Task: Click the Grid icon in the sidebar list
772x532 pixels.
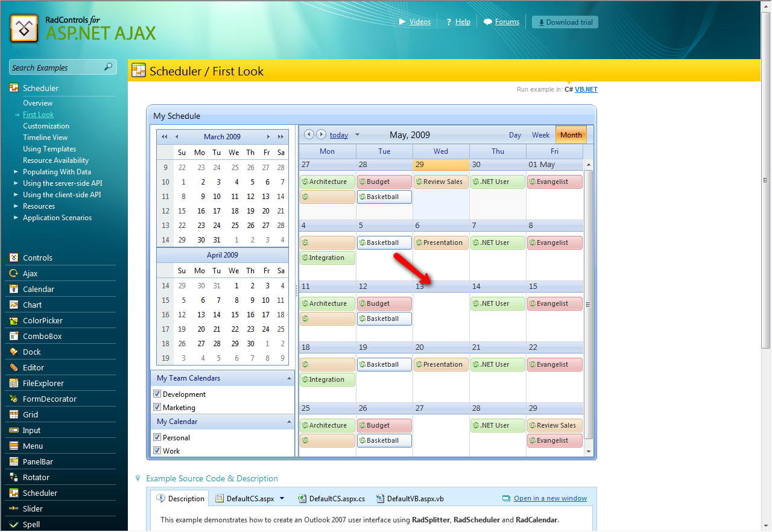Action: [x=14, y=414]
